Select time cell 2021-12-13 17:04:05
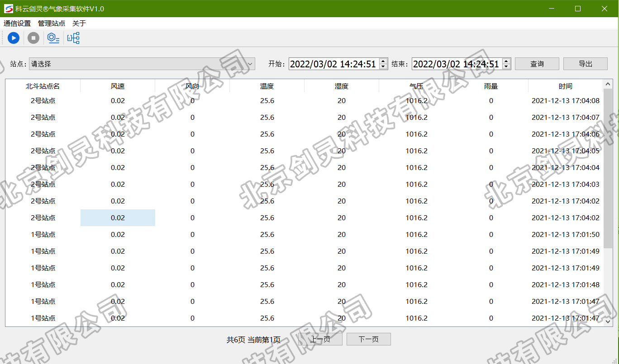The height and width of the screenshot is (364, 619). click(566, 151)
